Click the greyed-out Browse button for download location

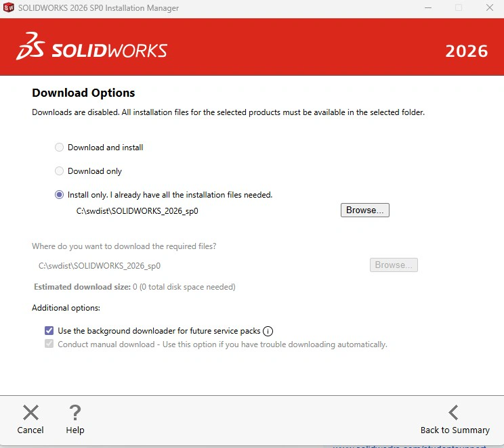tap(394, 265)
